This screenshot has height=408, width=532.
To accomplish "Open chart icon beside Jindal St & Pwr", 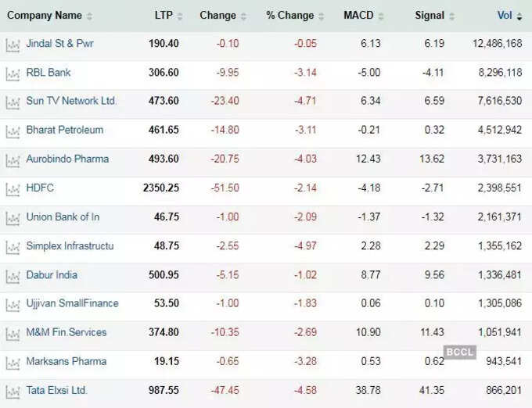I will tap(13, 45).
